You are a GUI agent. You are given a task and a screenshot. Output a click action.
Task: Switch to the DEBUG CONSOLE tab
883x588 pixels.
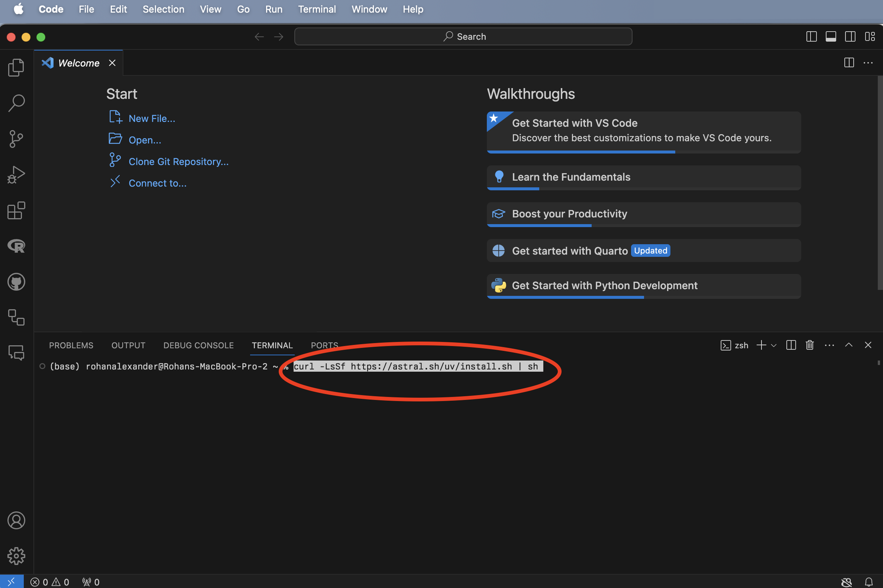click(x=198, y=345)
